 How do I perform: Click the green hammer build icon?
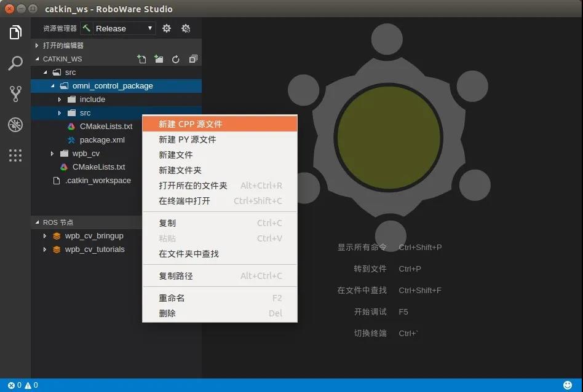click(86, 28)
